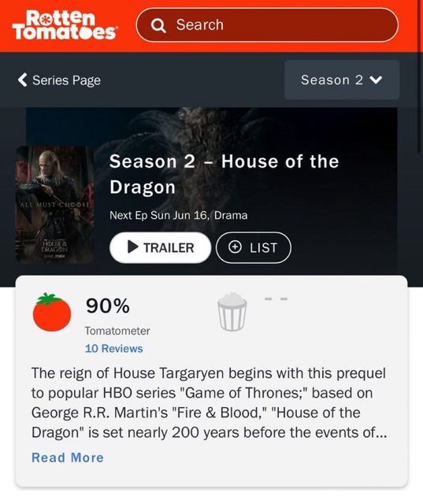Click the House of the Dragon poster thumbnail
423x504 pixels.
point(54,205)
